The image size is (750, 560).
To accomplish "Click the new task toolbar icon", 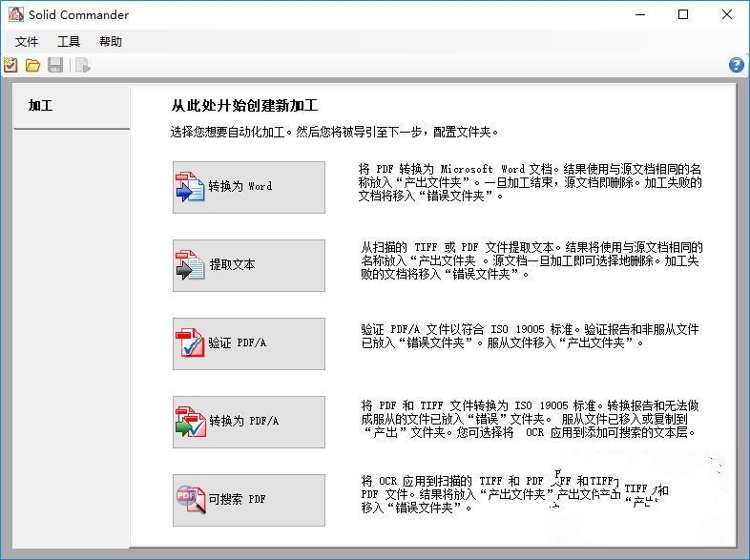I will (x=10, y=65).
